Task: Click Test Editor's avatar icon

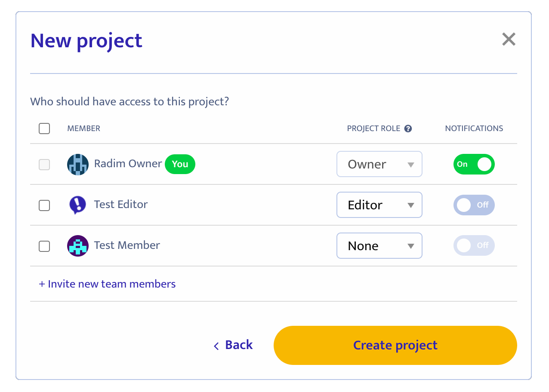Action: 78,205
